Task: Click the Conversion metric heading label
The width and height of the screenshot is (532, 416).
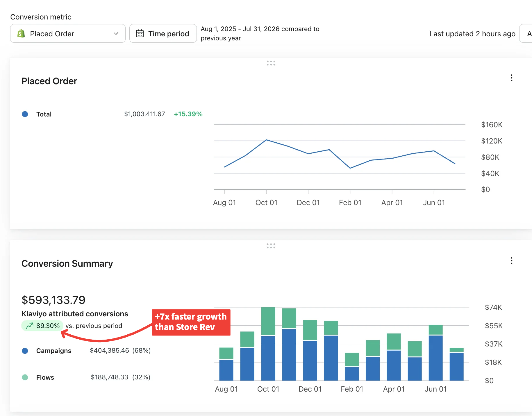Action: pos(41,17)
